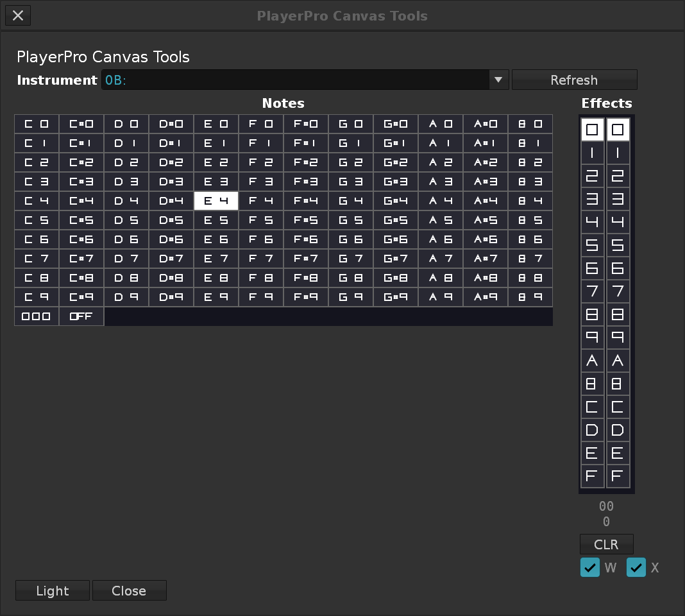Select note C 9 cell

point(37,297)
